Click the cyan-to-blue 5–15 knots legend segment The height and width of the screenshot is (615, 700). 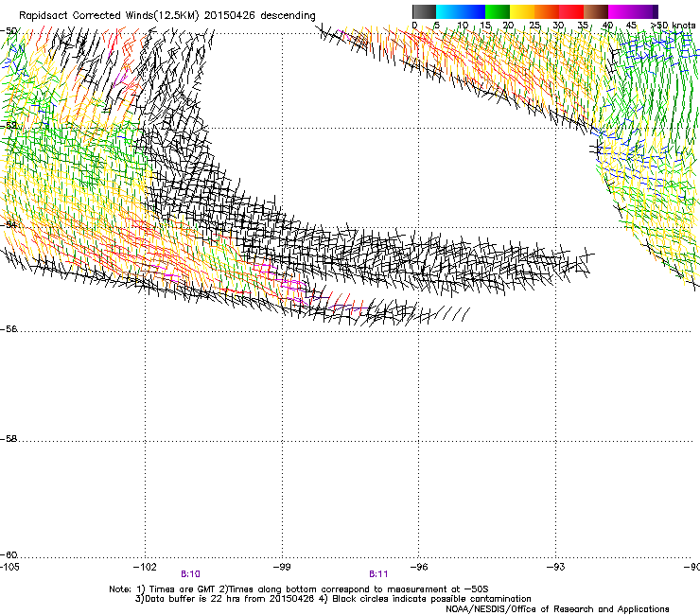461,11
